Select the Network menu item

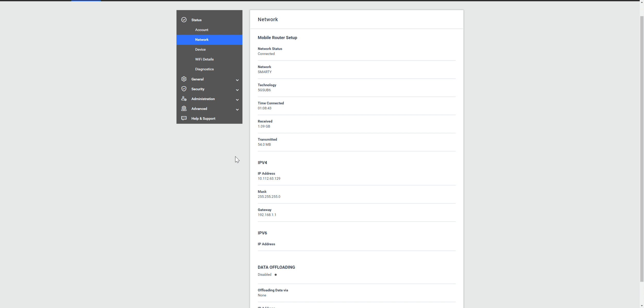[x=202, y=40]
